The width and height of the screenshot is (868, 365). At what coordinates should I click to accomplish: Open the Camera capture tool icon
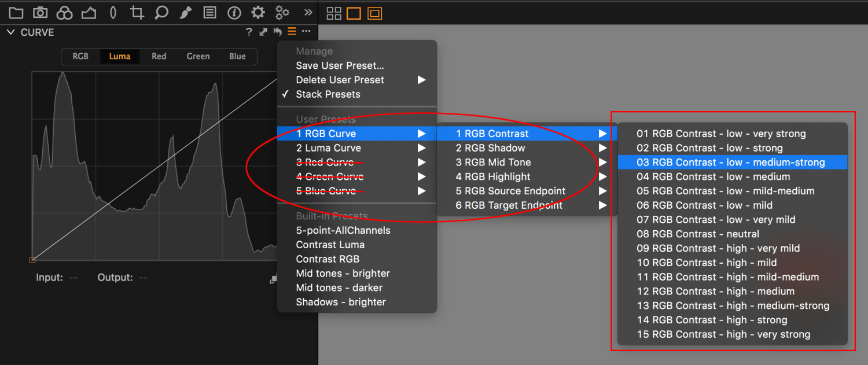point(40,12)
